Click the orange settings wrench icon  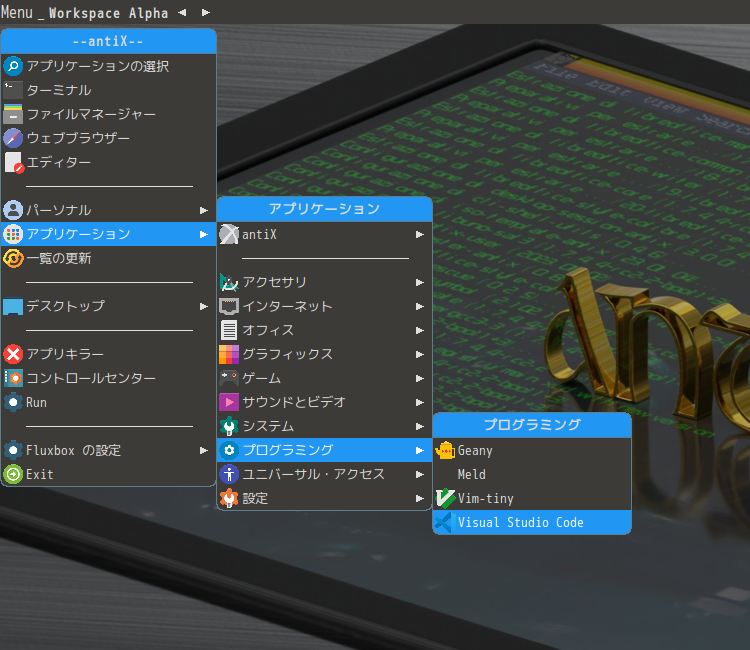(x=229, y=498)
